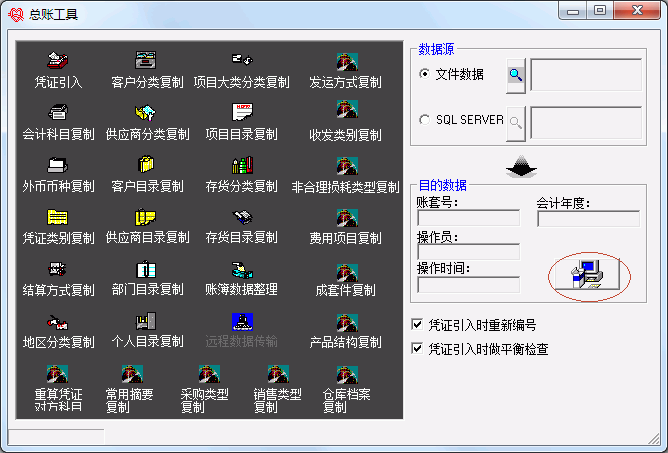Viewport: 668px width, 453px height.
Task: Open 外币币种复制 tool
Action: 58,165
